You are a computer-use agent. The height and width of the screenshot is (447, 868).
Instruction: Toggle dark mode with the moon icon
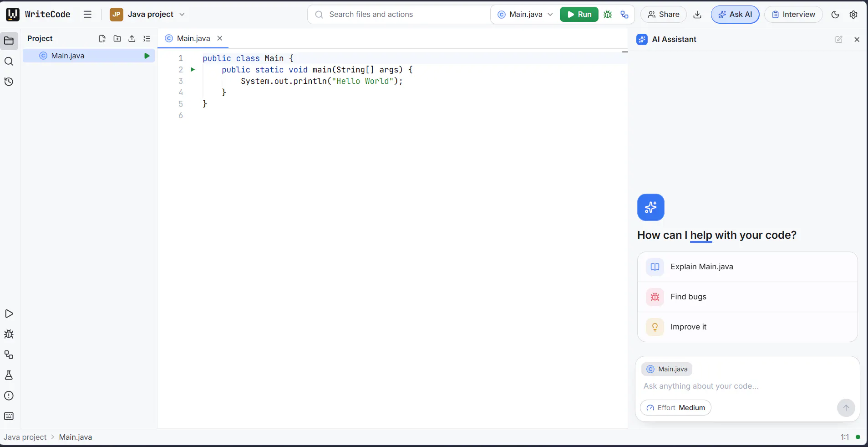click(835, 15)
